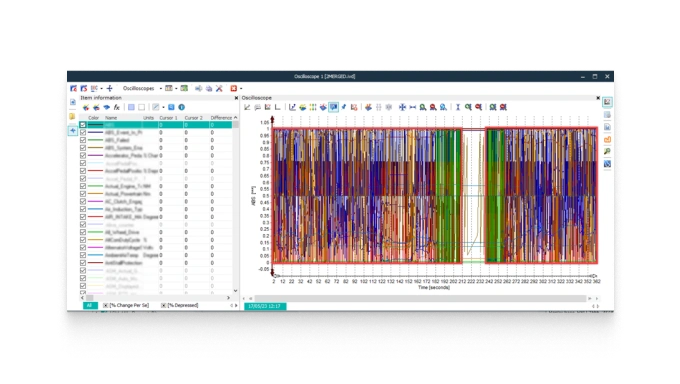Click down arrow of item list vertical scrollbar
This screenshot has height=384, width=680.
pyautogui.click(x=235, y=291)
